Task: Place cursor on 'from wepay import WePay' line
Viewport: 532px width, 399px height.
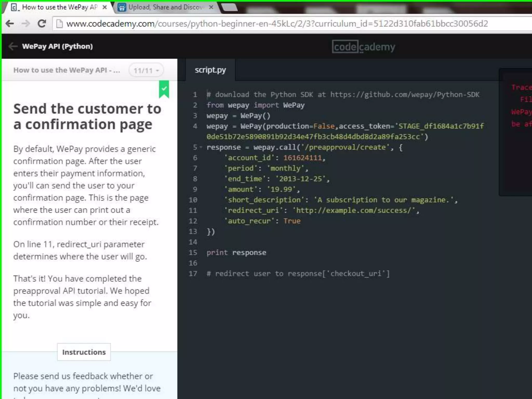Action: [x=256, y=105]
